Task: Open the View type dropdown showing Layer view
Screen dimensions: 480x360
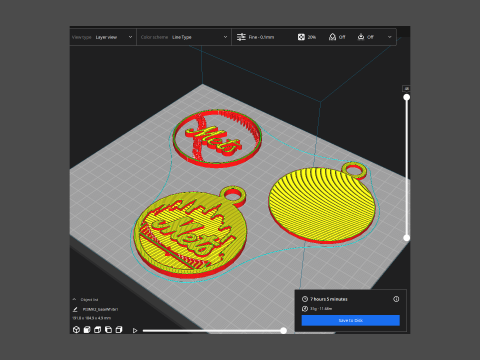Action: 103,37
